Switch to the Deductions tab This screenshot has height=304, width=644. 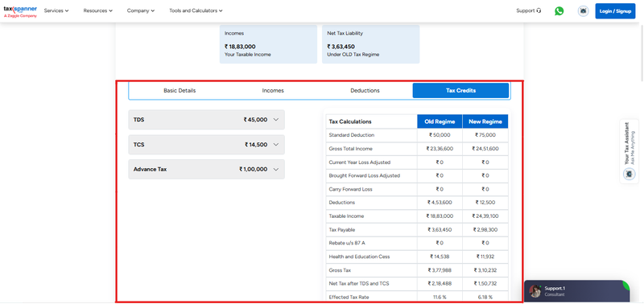(x=365, y=91)
